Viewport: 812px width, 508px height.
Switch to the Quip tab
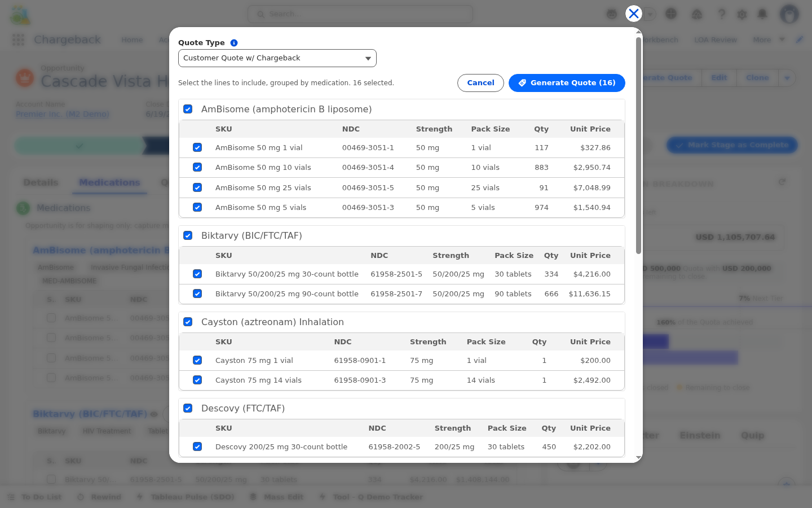[x=753, y=435]
